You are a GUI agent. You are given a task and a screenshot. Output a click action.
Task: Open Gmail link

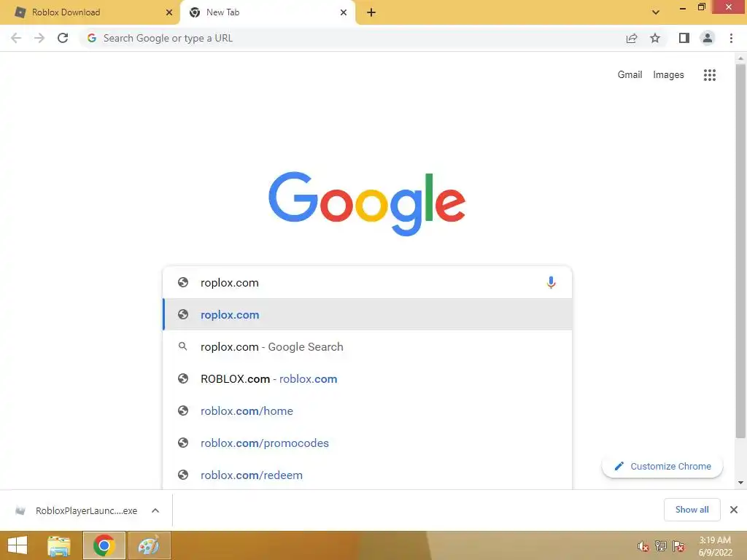point(630,75)
